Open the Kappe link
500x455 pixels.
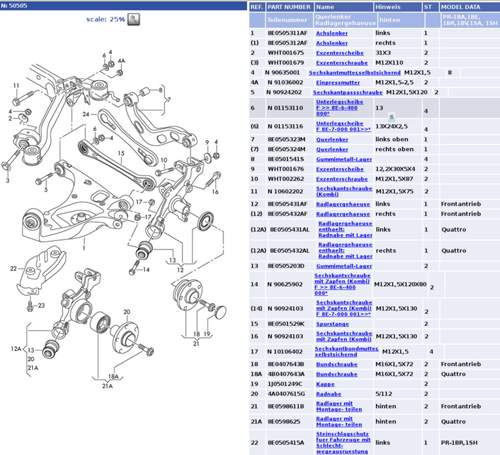[325, 384]
